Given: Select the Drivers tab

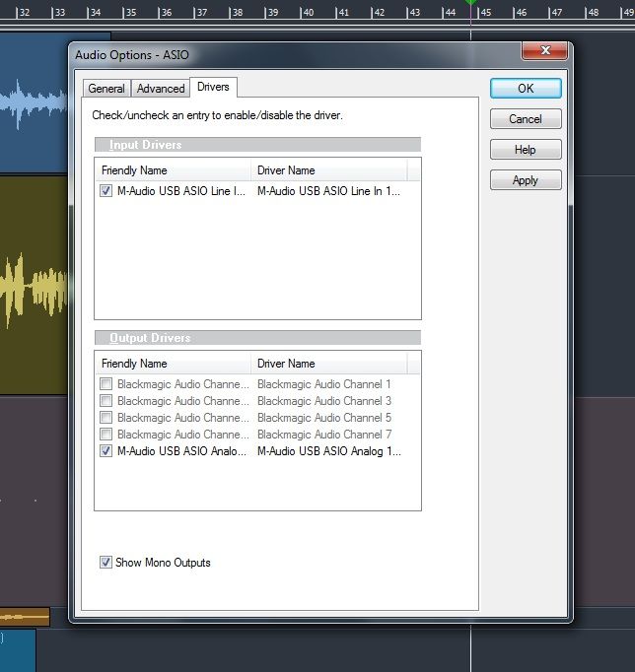Looking at the screenshot, I should tap(213, 88).
